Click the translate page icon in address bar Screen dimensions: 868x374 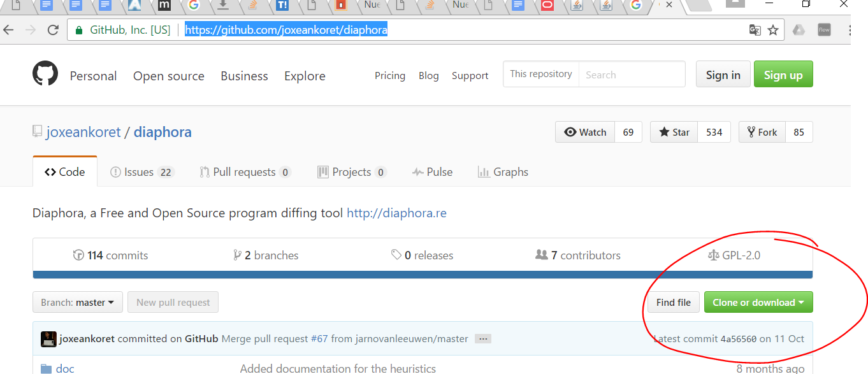point(755,30)
